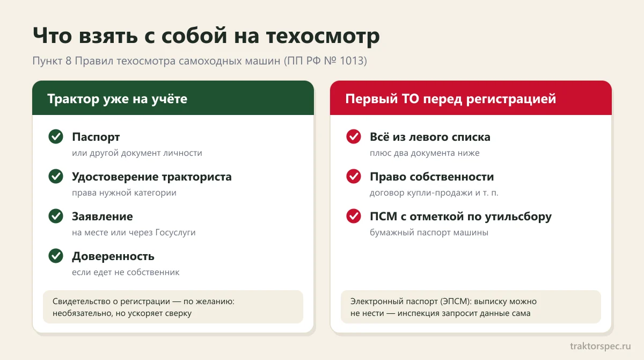
Task: Click the red checkmark beside Всё из левого списка
Action: click(354, 136)
